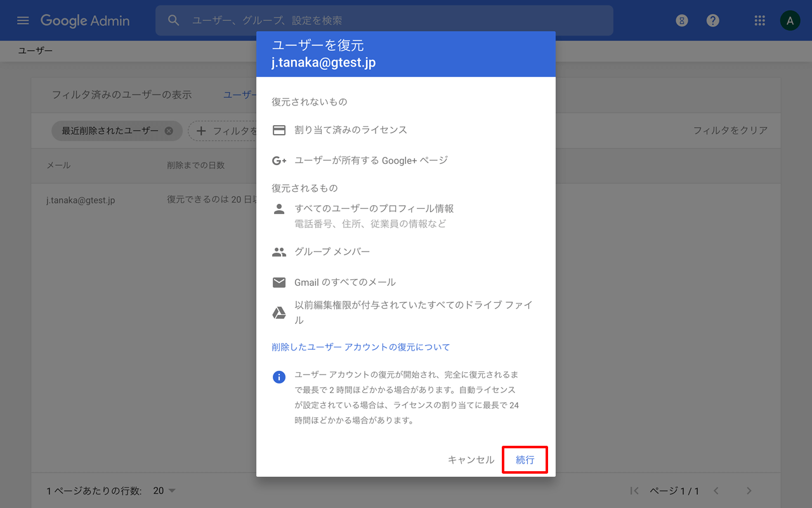Open rows per page dropdown 20
Image resolution: width=812 pixels, height=508 pixels.
(164, 491)
